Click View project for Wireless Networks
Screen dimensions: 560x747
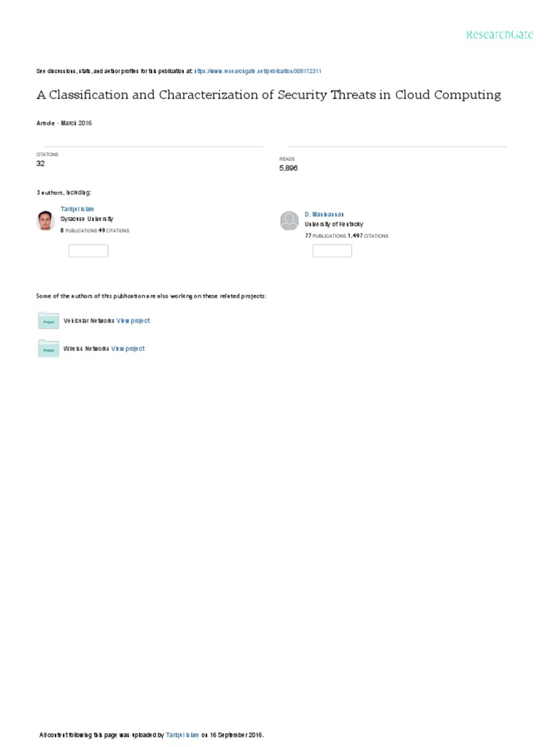pos(128,349)
